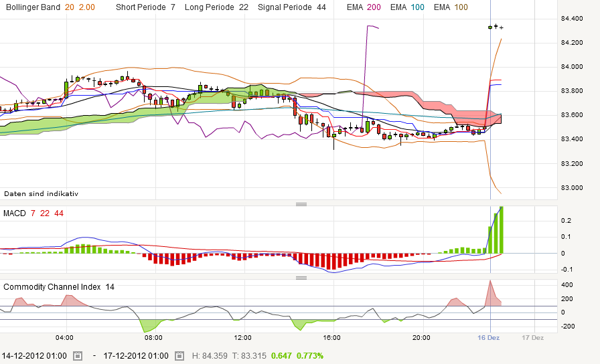Click the Short Periode label
The height and width of the screenshot is (364, 600).
click(x=141, y=7)
